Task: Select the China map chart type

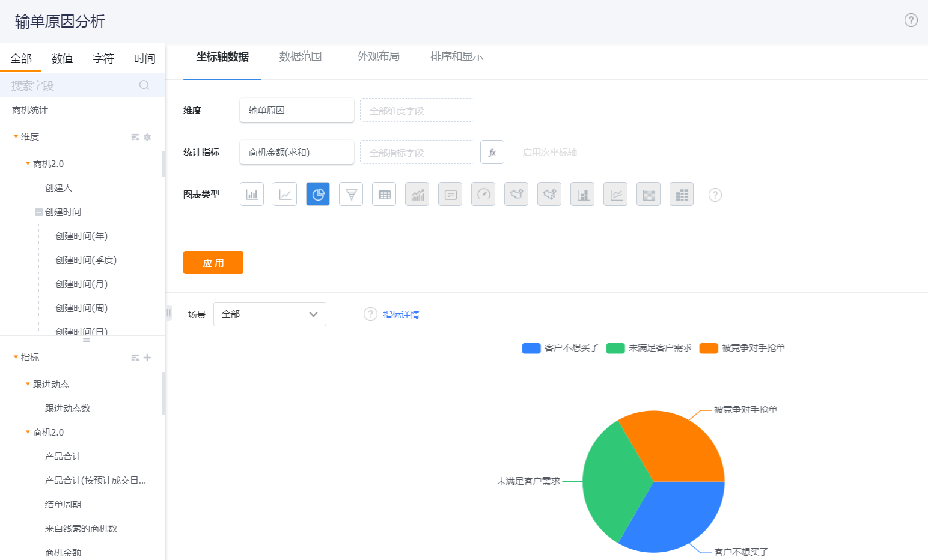Action: tap(516, 194)
